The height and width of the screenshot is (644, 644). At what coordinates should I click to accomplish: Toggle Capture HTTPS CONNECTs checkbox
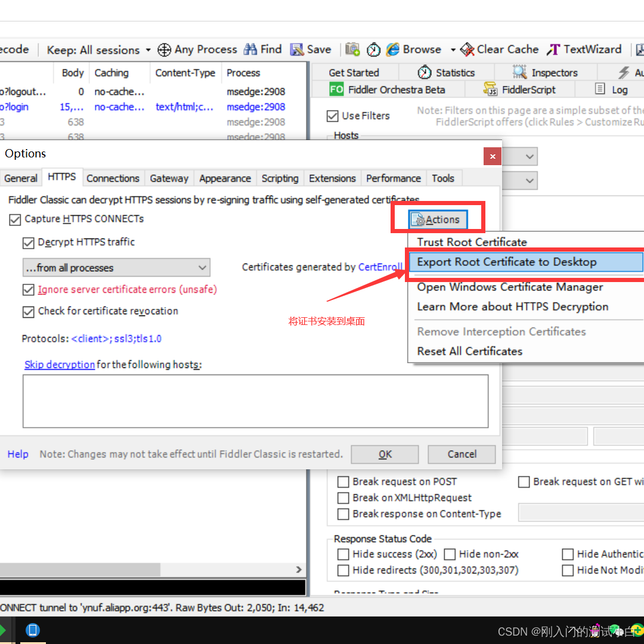click(15, 219)
